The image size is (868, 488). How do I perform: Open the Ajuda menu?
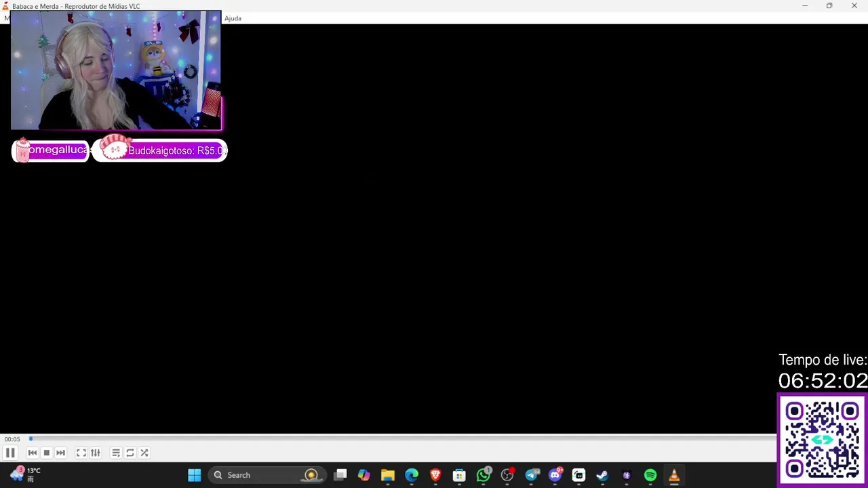click(x=233, y=18)
